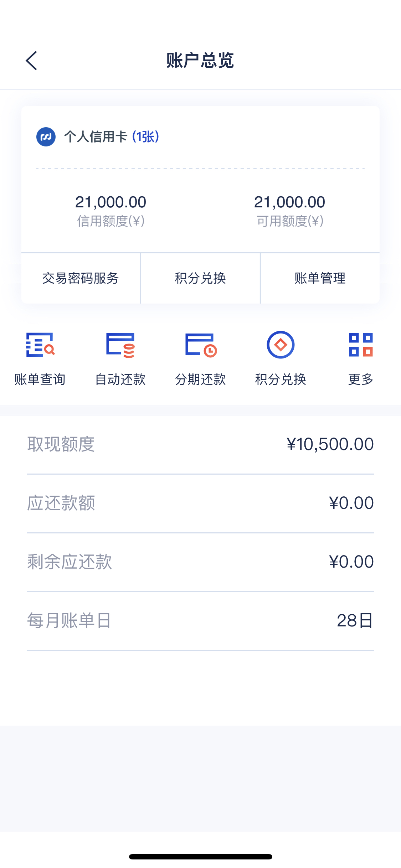Viewport: 401px width, 868px height.
Task: Tap the 账单查询 label text
Action: (x=40, y=379)
